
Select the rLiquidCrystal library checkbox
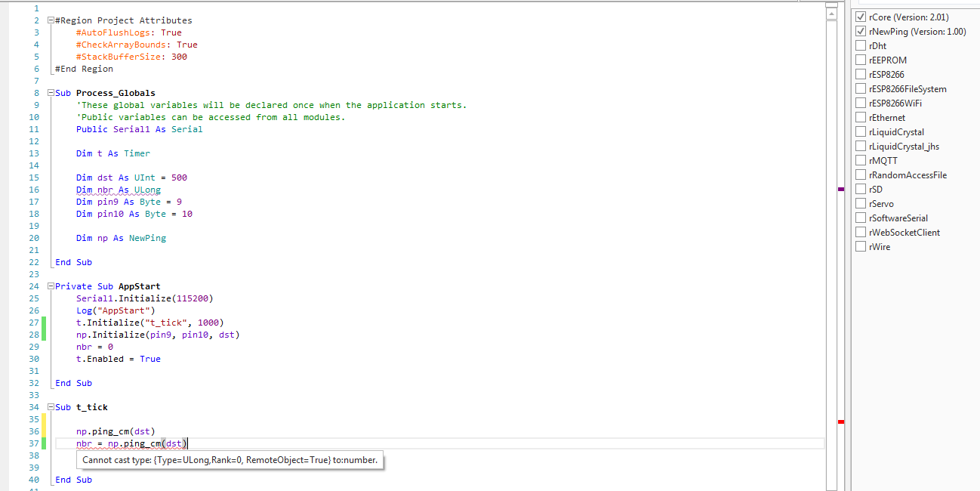pyautogui.click(x=861, y=131)
